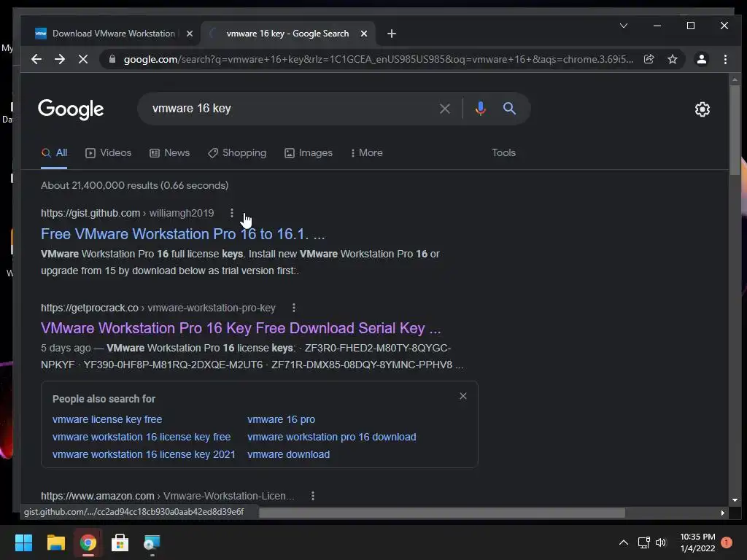View site security lock info
This screenshot has width=747, height=560.
pyautogui.click(x=112, y=59)
